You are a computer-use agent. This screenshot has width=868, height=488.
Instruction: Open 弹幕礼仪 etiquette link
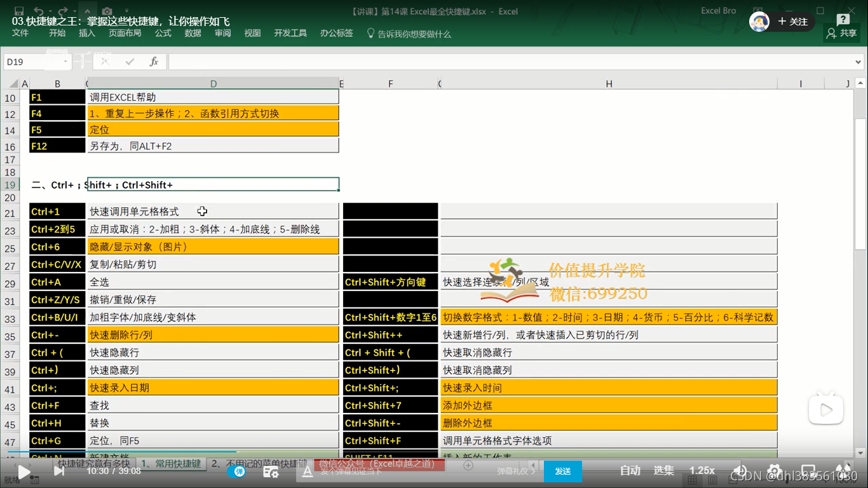pos(517,471)
